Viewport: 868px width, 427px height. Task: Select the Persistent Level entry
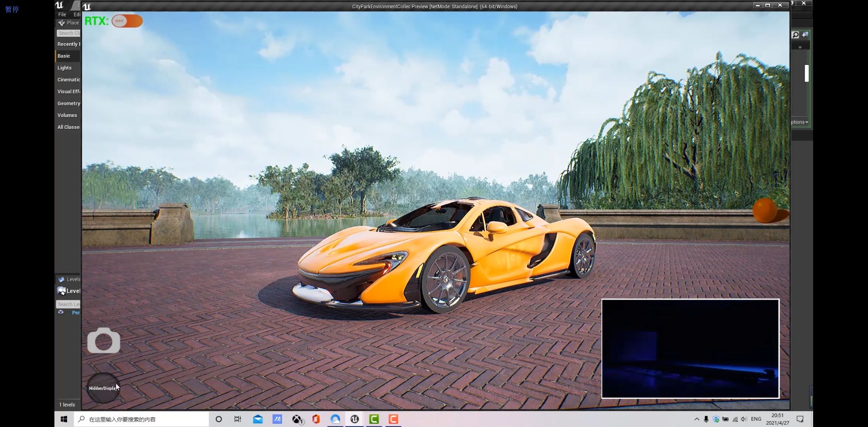[x=76, y=312]
